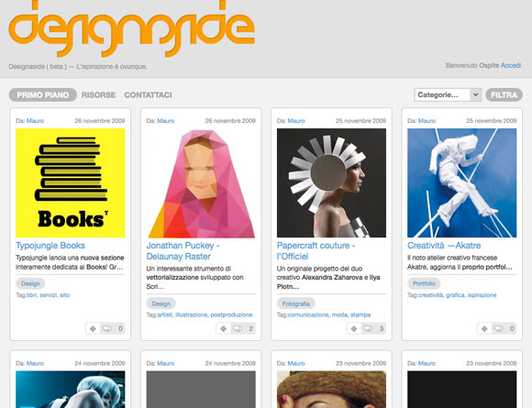Viewport: 532px width, 408px height.
Task: Open the Creatività — Akatre title
Action: pos(444,246)
